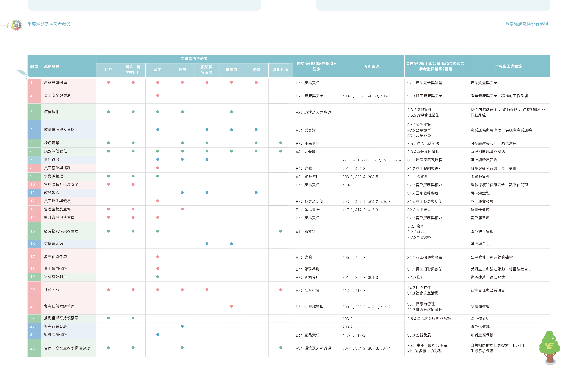Click the 重要議題及持份者參與 title at top left
This screenshot has height=392, width=578.
pos(49,24)
